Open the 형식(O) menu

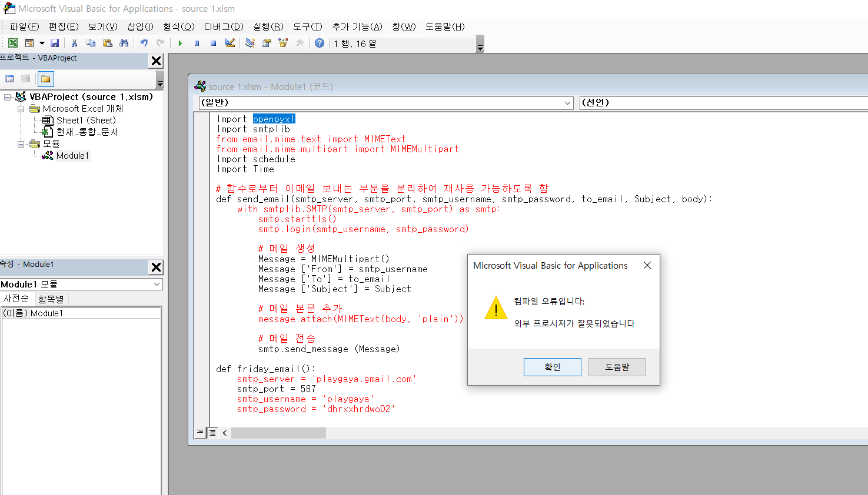pos(179,26)
